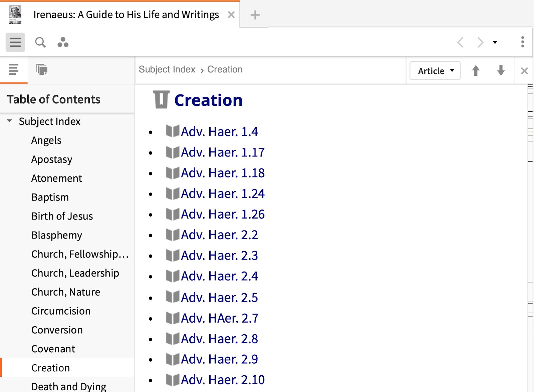This screenshot has height=392, width=534.
Task: Follow the Adv. Haer. 1.4 link
Action: 219,132
